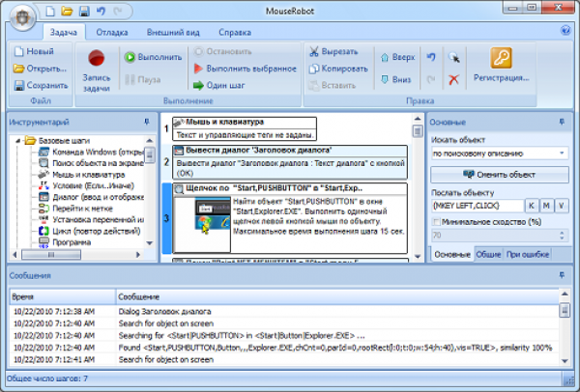Click the red Запись задачи record button
Viewport: 580px width, 392px height.
[x=96, y=60]
